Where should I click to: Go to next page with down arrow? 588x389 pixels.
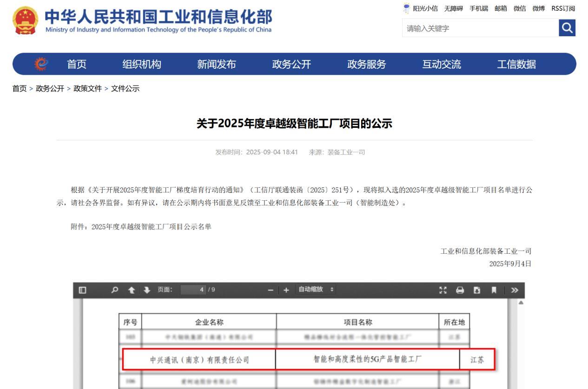click(x=146, y=289)
